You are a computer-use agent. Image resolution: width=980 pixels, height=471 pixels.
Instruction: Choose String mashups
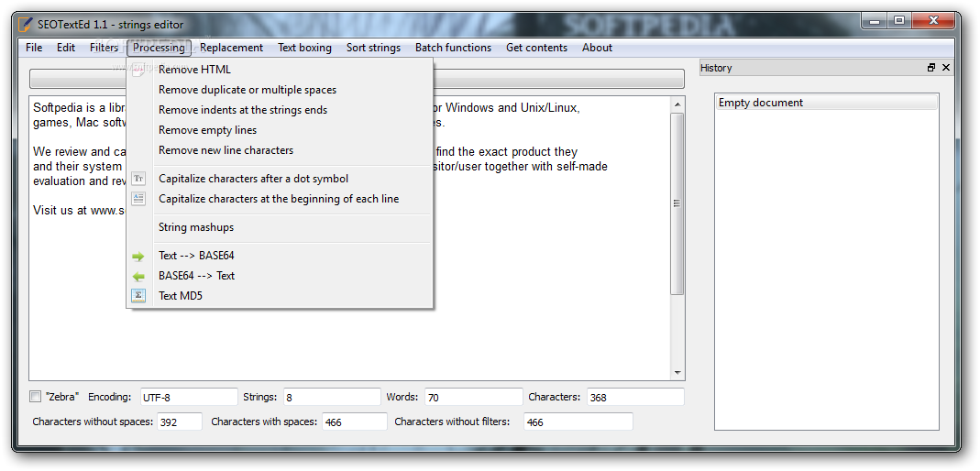[280, 227]
